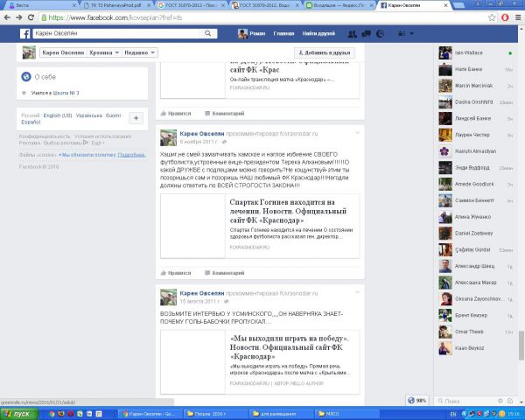Viewport: 525px width, 420px height.
Task: Switch to second ГОСТ 31870-2012 tab
Action: pos(266,5)
